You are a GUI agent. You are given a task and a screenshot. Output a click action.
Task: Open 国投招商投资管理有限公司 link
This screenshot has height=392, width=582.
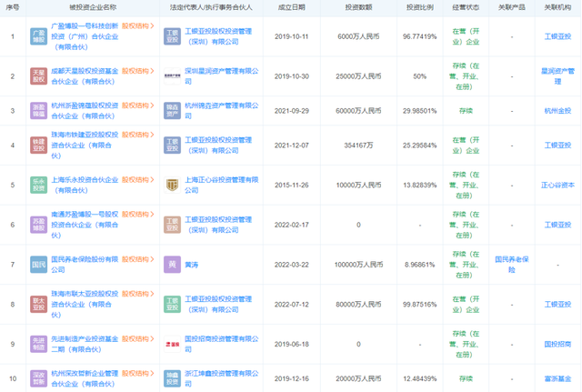[222, 344]
